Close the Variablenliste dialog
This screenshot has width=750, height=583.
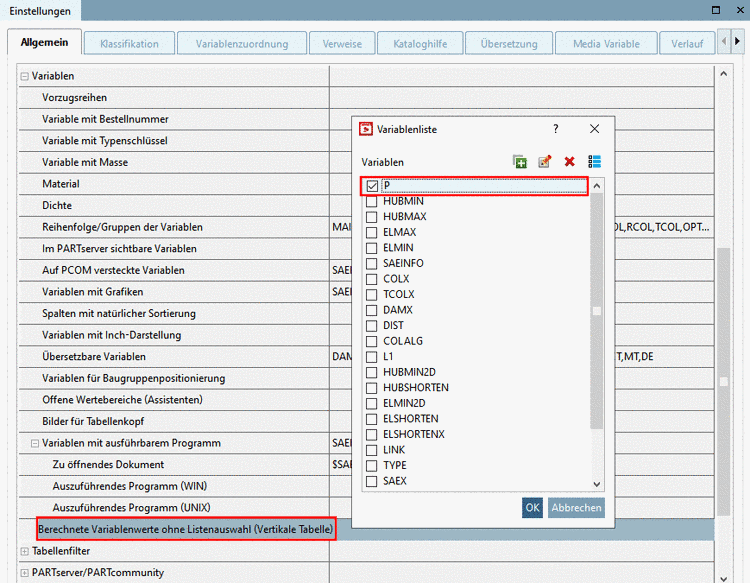[x=594, y=129]
